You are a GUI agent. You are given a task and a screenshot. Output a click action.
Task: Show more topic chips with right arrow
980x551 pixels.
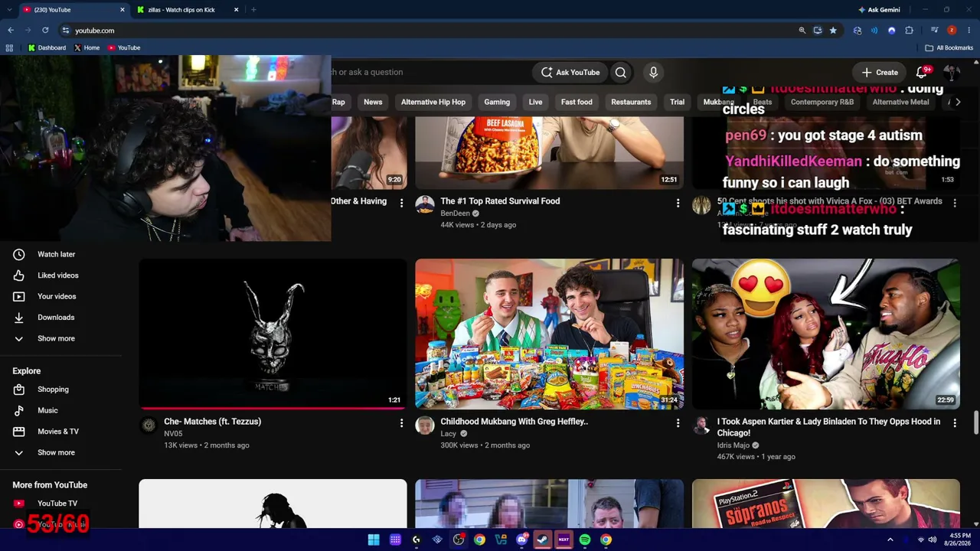[958, 102]
